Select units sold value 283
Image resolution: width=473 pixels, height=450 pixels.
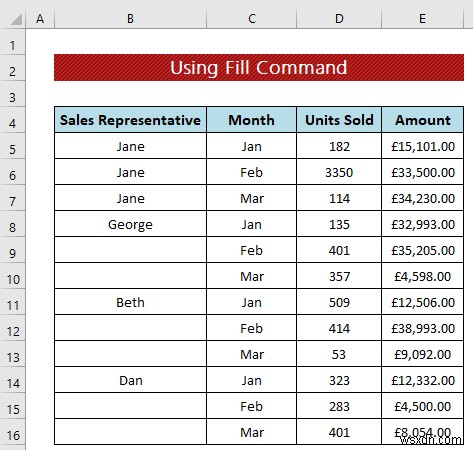point(339,406)
